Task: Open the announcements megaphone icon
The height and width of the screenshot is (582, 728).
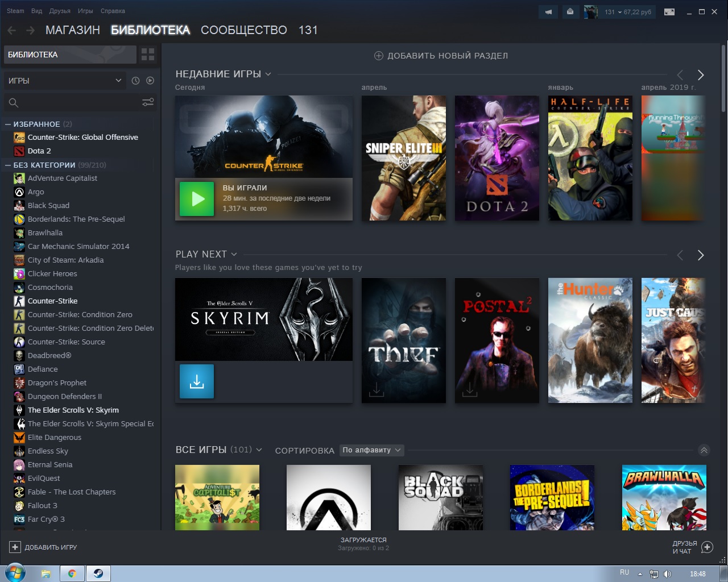Action: (x=548, y=12)
